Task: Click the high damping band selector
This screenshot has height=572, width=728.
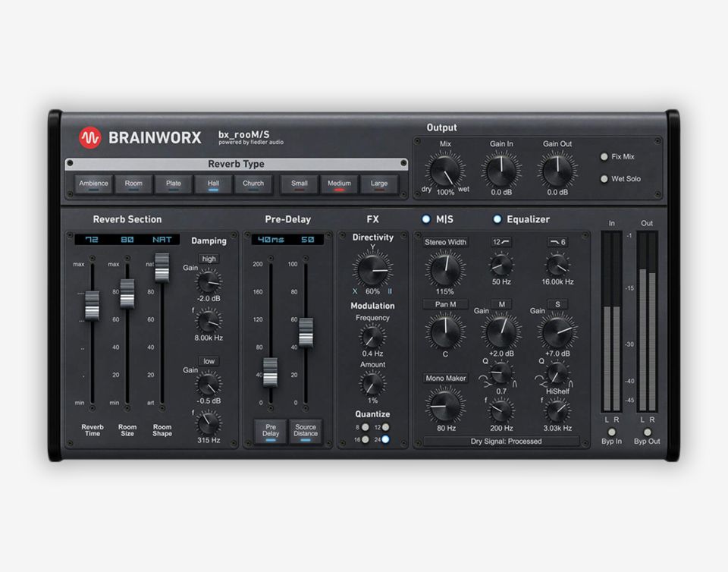Action: click(209, 259)
